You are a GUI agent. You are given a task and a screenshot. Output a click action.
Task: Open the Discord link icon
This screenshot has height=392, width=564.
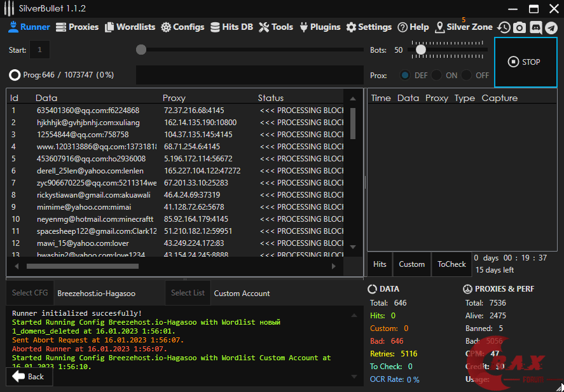click(535, 27)
